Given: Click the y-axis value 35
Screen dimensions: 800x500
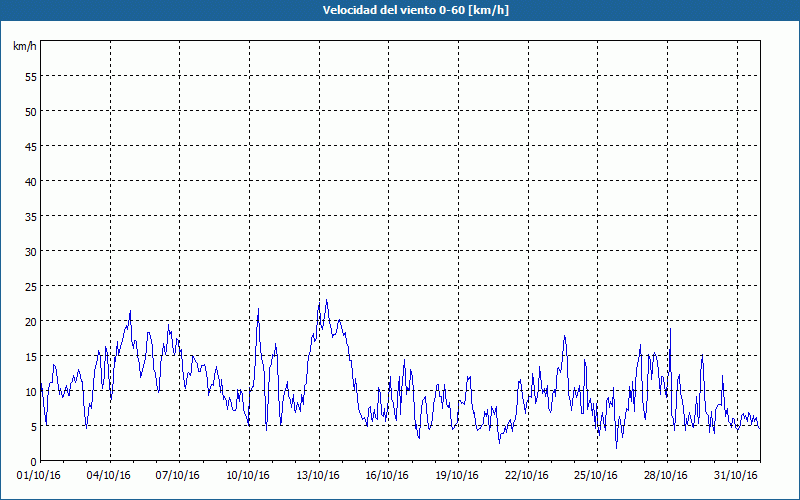Looking at the screenshot, I should click(x=31, y=216).
